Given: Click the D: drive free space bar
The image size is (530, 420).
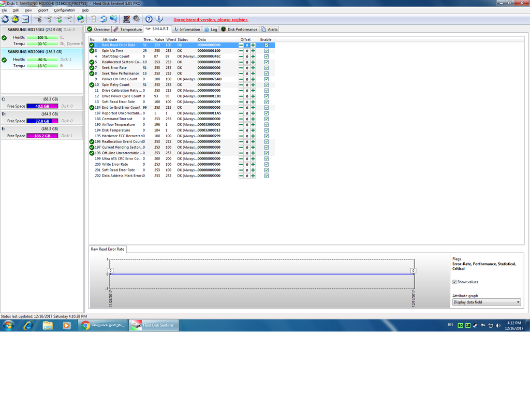Looking at the screenshot, I should [42, 121].
